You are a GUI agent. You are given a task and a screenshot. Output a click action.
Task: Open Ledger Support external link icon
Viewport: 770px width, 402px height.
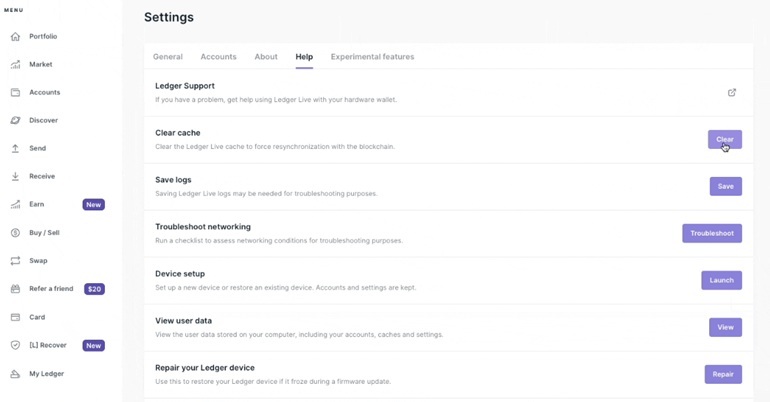[732, 92]
